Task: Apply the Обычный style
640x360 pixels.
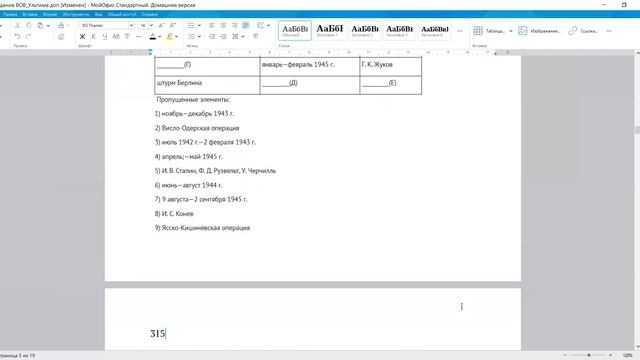Action: (295, 31)
